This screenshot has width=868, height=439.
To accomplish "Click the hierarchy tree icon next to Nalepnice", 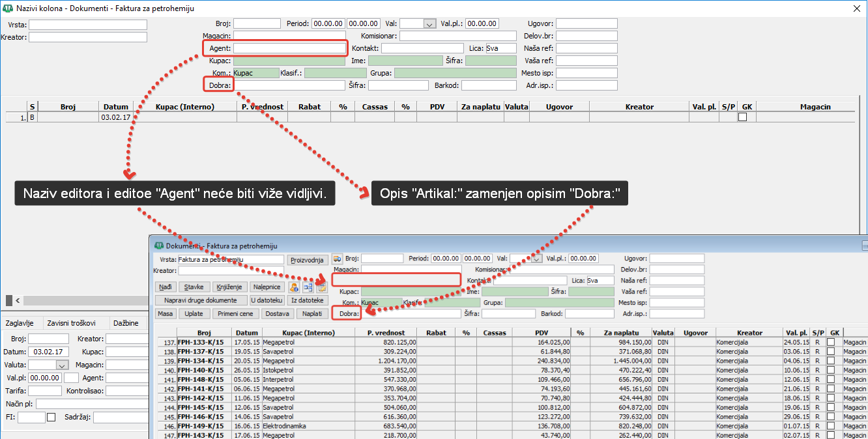I will tap(308, 287).
